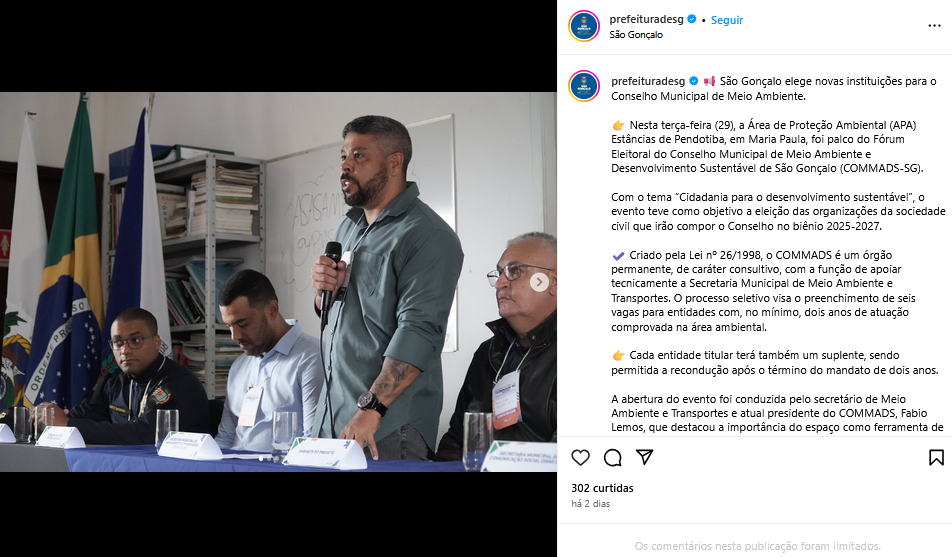Click the verified badge beside header username

692,19
